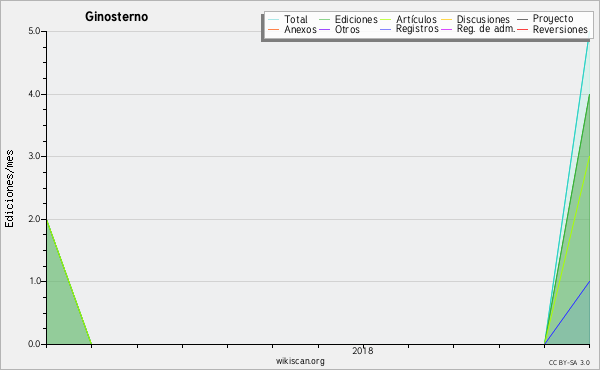
Task: Click the Anexos legend entry
Action: [292, 29]
